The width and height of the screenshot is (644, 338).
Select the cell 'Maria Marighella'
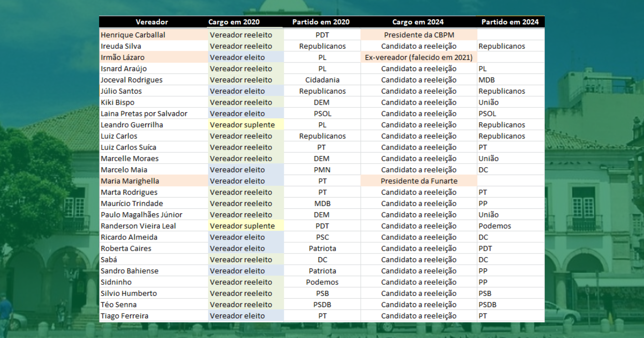[x=153, y=181]
